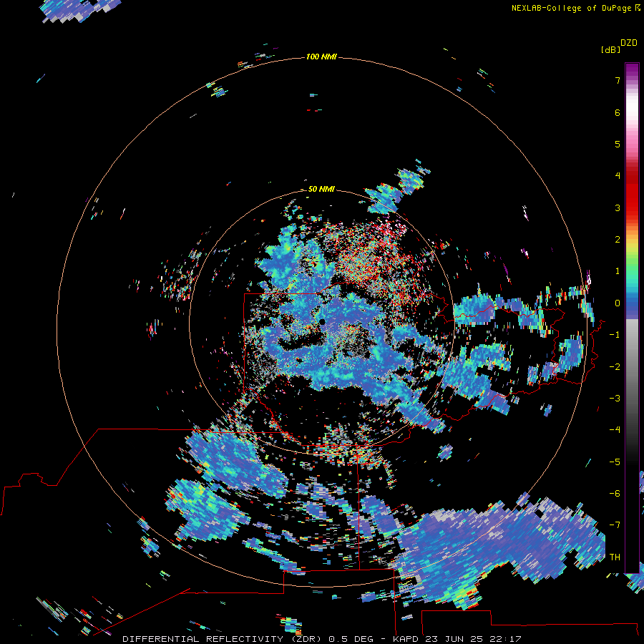The image size is (644, 644).
Task: Click the -3 value on the scale
Action: 615,399
